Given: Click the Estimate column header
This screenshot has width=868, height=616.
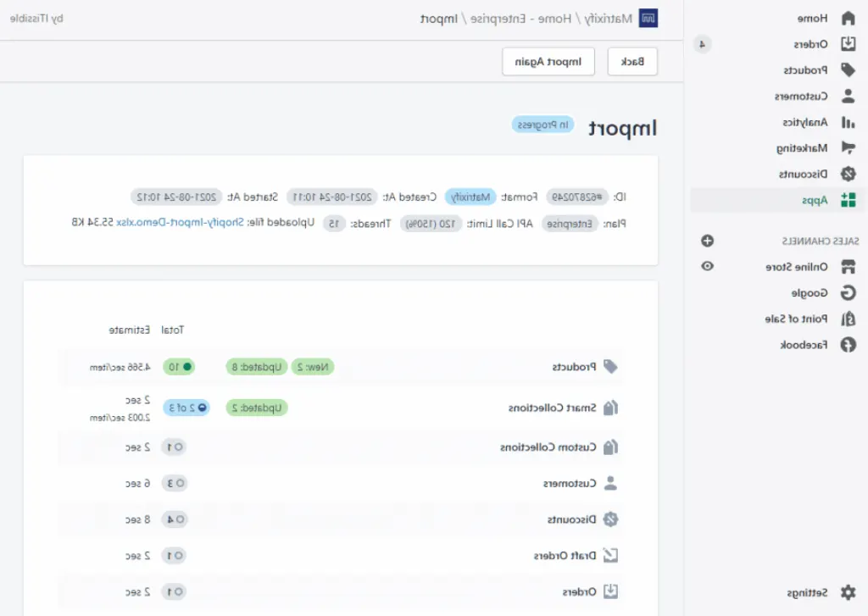Looking at the screenshot, I should [130, 330].
